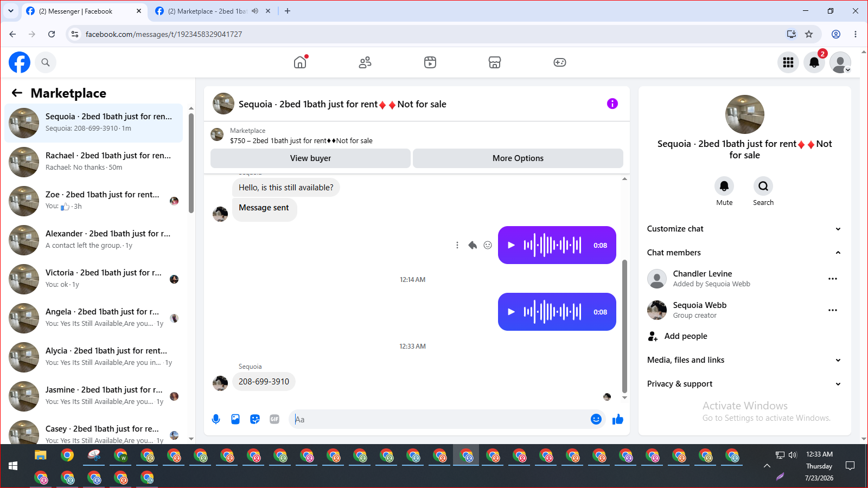The height and width of the screenshot is (488, 868).
Task: React to the voice message with emoji
Action: click(488, 245)
